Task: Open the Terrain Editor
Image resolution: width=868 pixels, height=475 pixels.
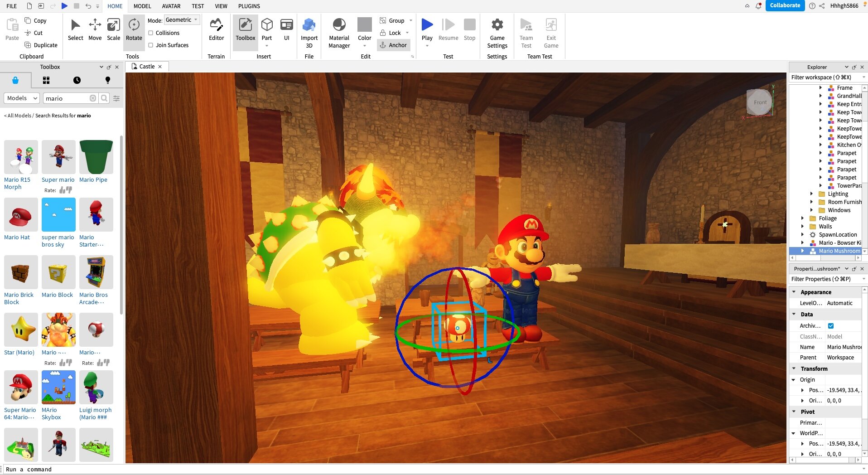Action: coord(216,29)
